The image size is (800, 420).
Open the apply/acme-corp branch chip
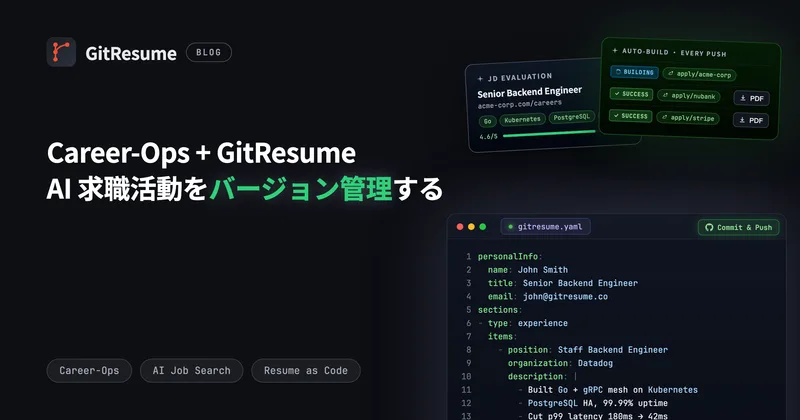coord(699,74)
